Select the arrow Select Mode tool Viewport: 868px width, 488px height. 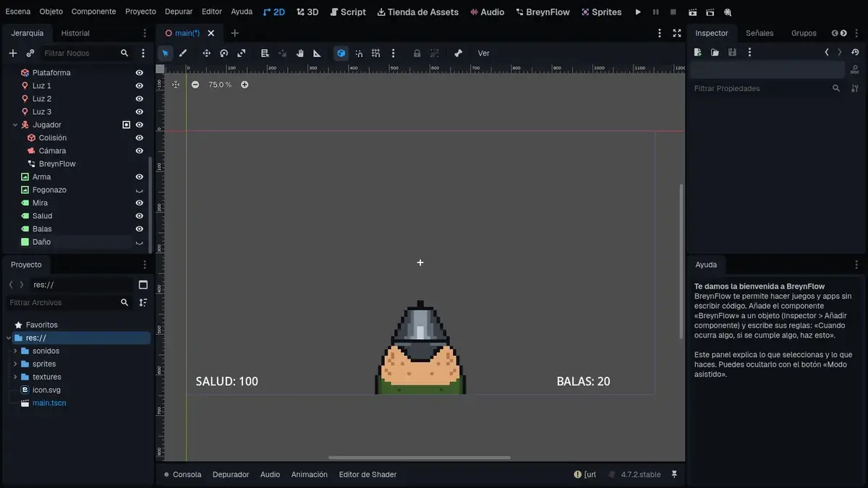click(x=166, y=53)
